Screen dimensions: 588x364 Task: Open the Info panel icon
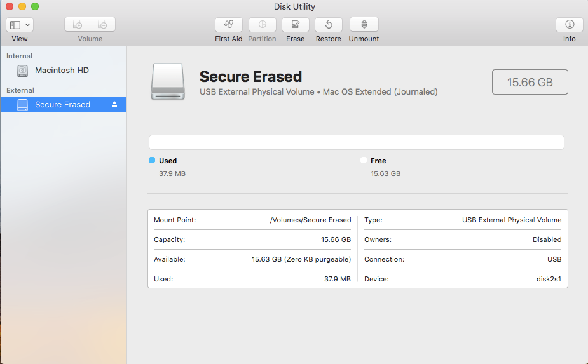point(570,25)
